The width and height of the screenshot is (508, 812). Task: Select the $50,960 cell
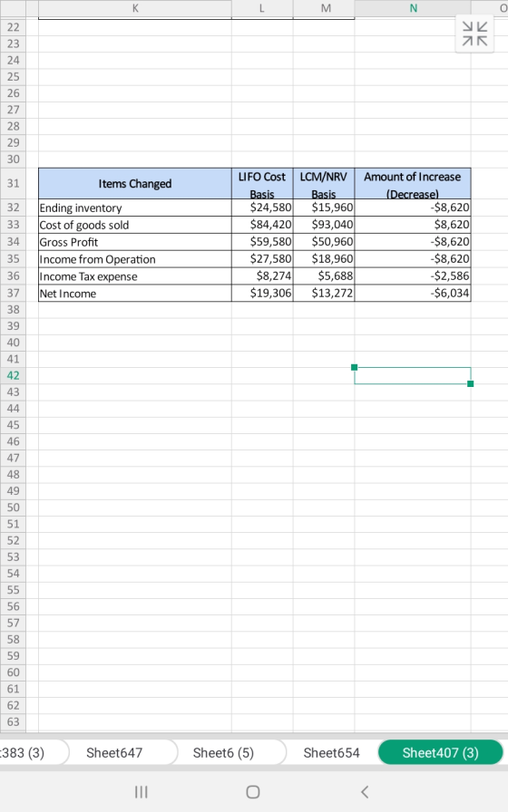(324, 242)
